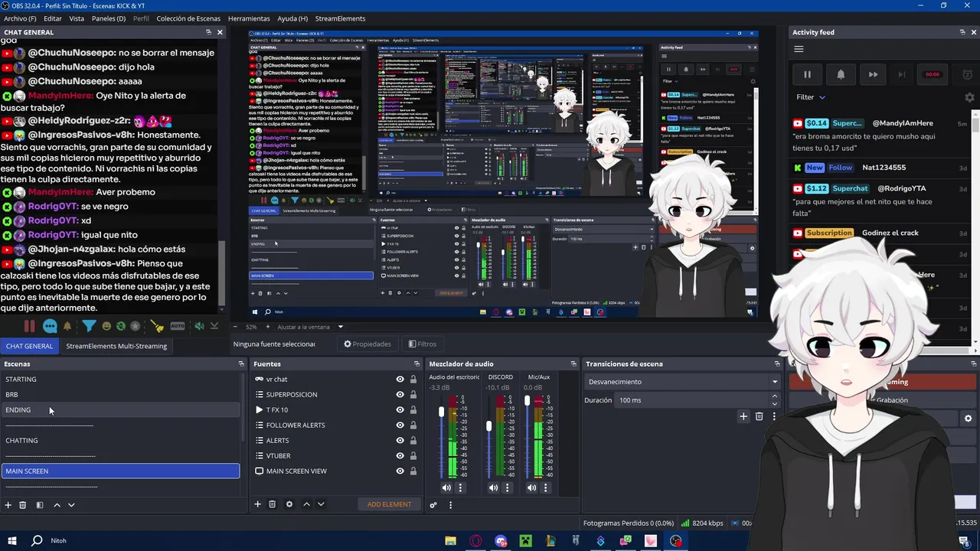Viewport: 980px width, 551px height.
Task: Open Archivo menu
Action: [20, 18]
